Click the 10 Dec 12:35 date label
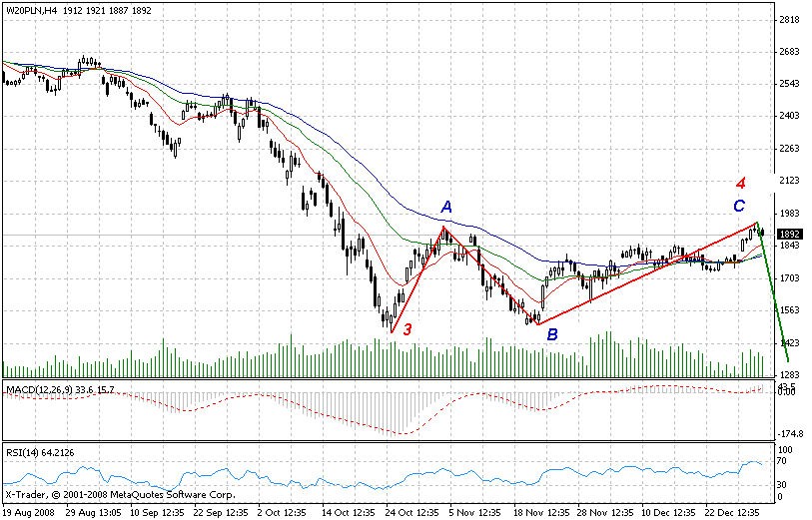 [x=668, y=513]
